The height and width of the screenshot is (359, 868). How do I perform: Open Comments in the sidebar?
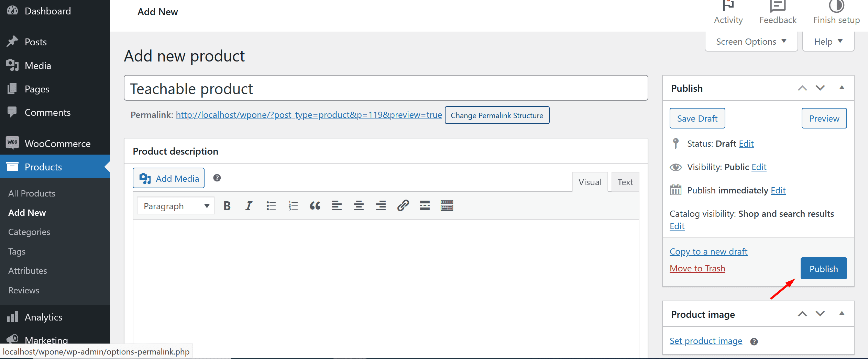click(x=55, y=112)
